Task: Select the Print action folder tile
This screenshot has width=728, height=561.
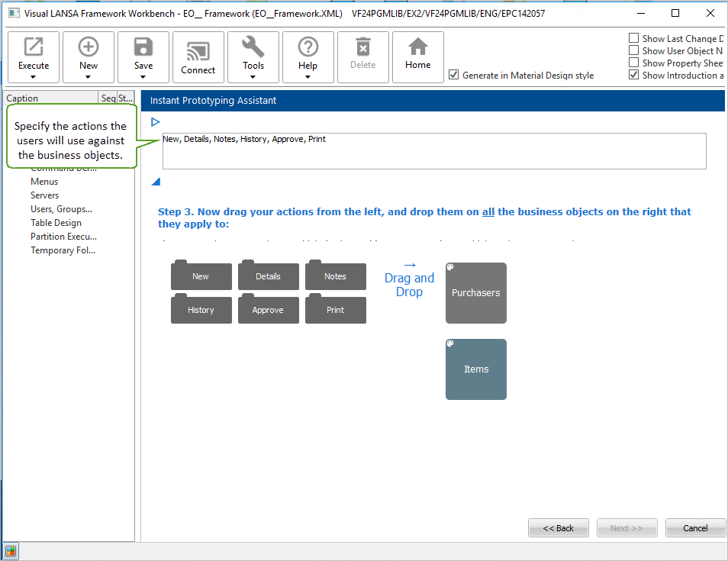Action: point(335,309)
